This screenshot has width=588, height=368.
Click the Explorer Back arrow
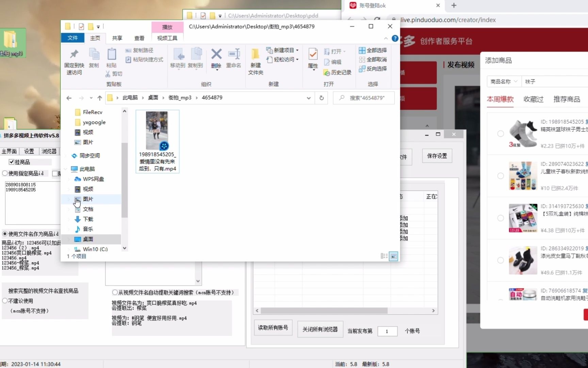69,98
